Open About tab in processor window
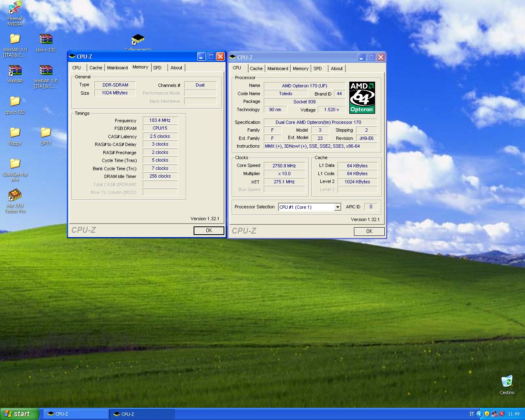 point(337,68)
